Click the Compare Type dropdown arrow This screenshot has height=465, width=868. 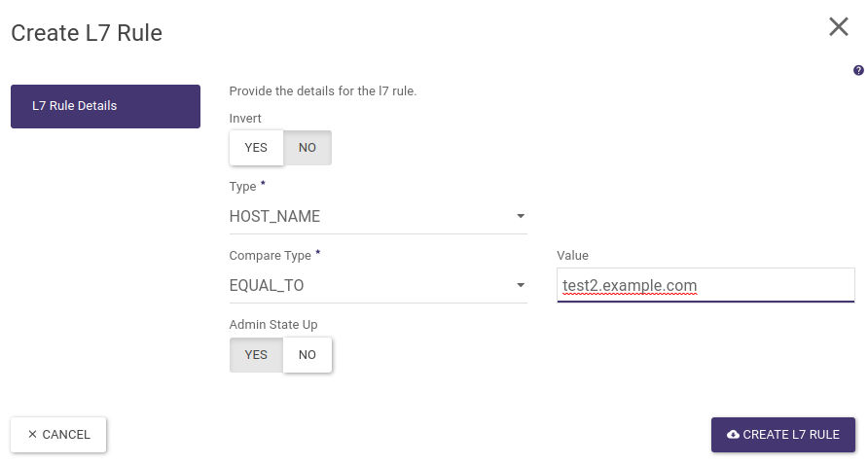click(521, 286)
